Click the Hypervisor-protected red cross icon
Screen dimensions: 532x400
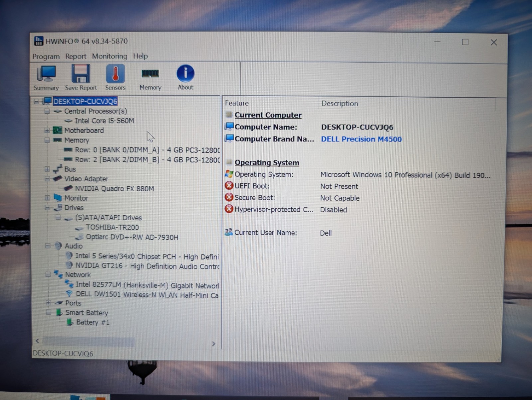229,209
